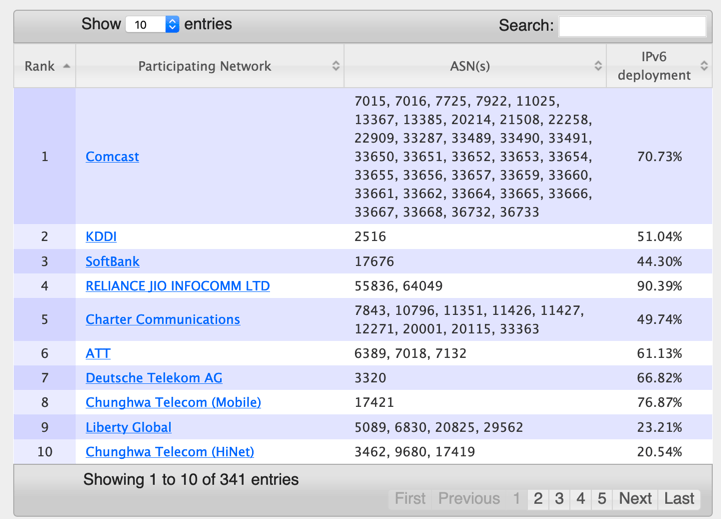The height and width of the screenshot is (519, 721).
Task: Select the 61.13% value in ATT row
Action: coord(659,354)
